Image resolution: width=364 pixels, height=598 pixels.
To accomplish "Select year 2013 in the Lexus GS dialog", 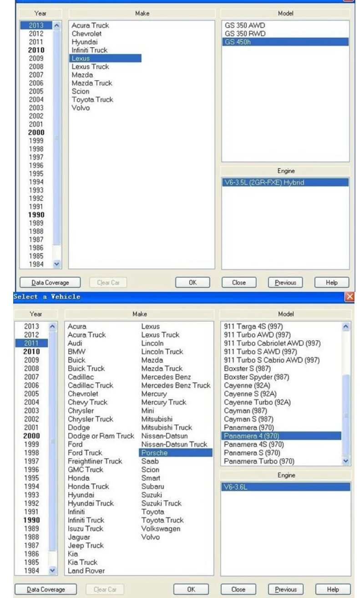I will point(36,26).
